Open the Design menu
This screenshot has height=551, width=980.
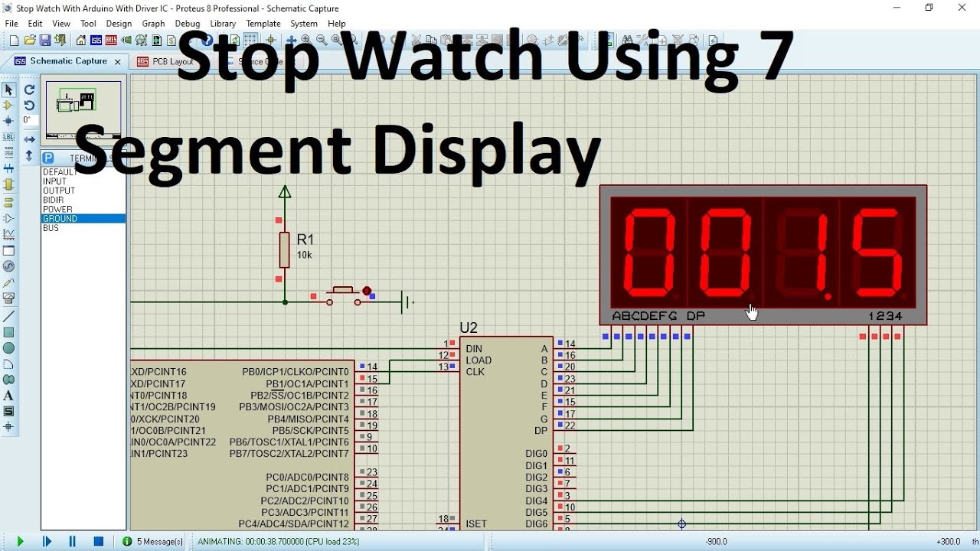(119, 24)
